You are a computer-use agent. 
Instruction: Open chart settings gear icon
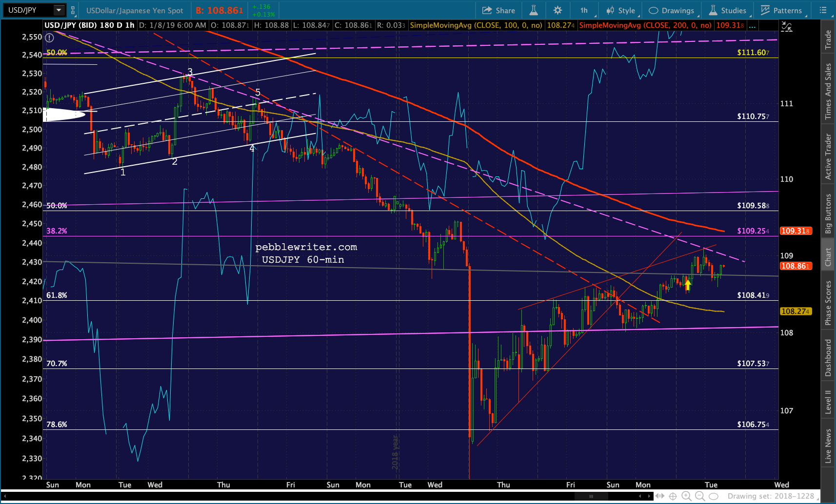[x=558, y=10]
